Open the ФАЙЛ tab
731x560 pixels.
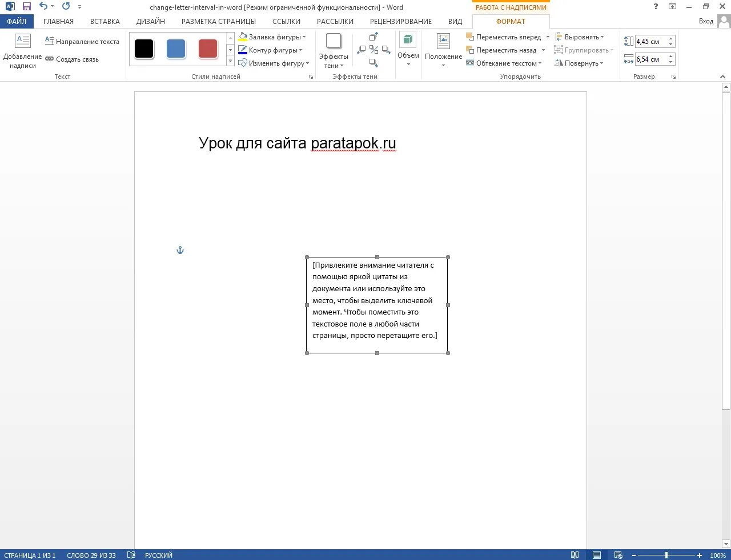(17, 21)
